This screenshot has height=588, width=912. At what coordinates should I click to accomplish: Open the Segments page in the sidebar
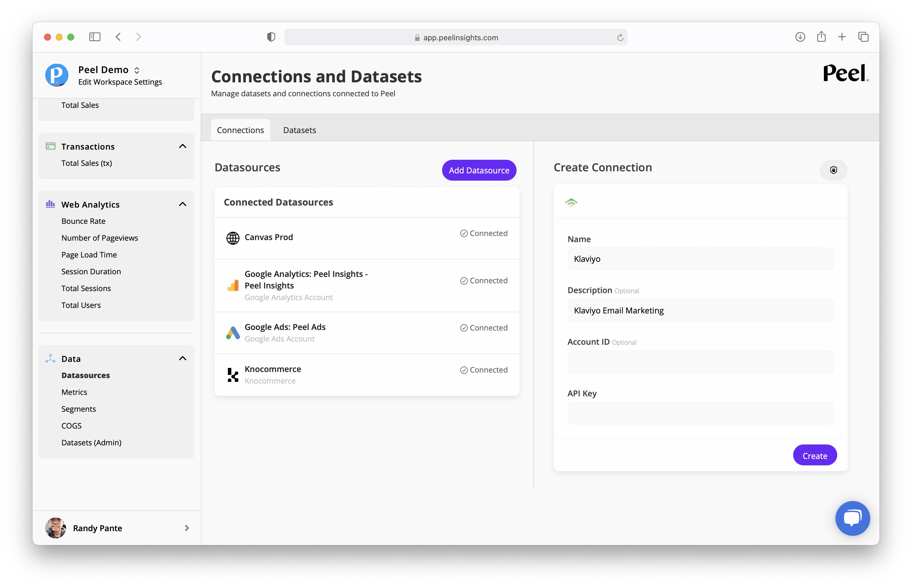(79, 409)
